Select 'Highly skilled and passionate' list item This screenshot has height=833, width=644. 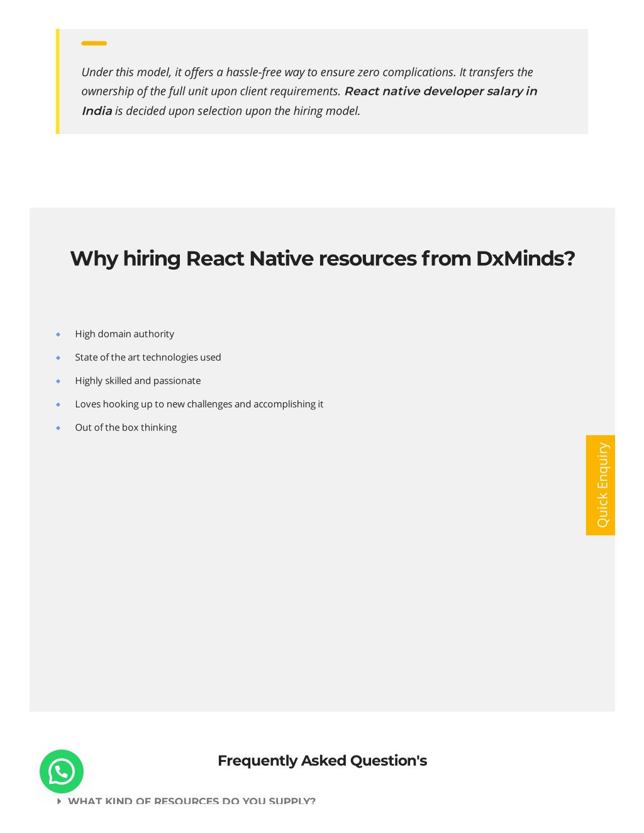coord(138,380)
